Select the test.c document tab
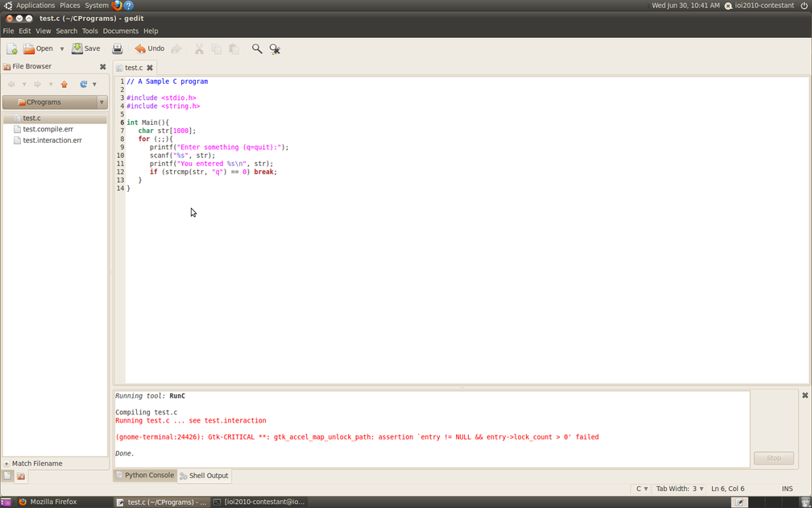The image size is (812, 508). [x=134, y=68]
